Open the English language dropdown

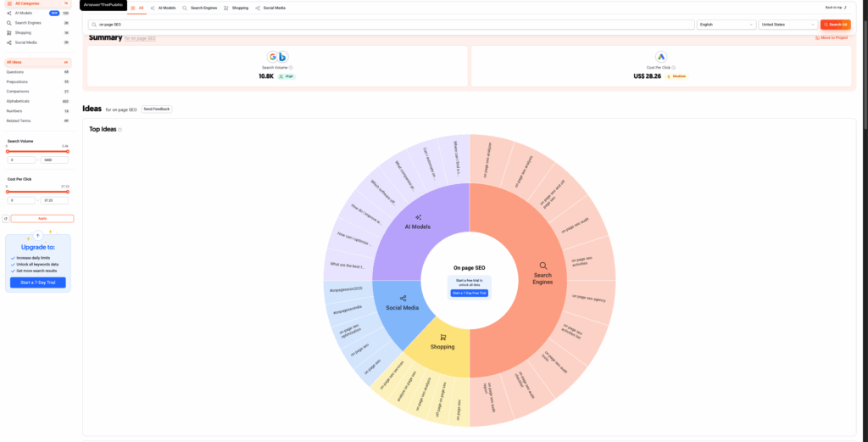click(x=726, y=25)
